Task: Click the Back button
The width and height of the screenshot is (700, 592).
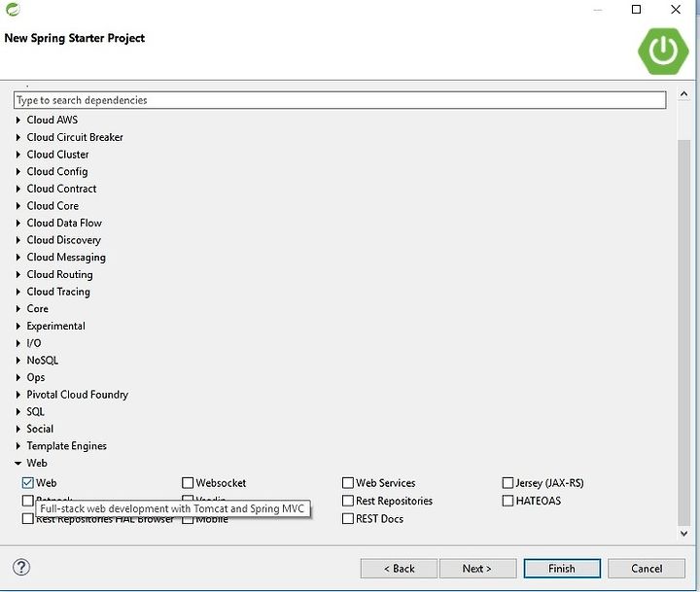Action: click(400, 569)
